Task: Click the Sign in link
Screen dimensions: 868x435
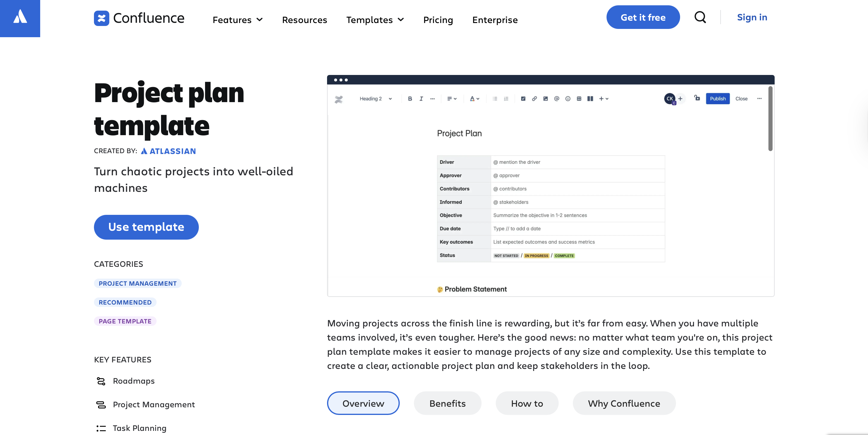Action: click(752, 17)
